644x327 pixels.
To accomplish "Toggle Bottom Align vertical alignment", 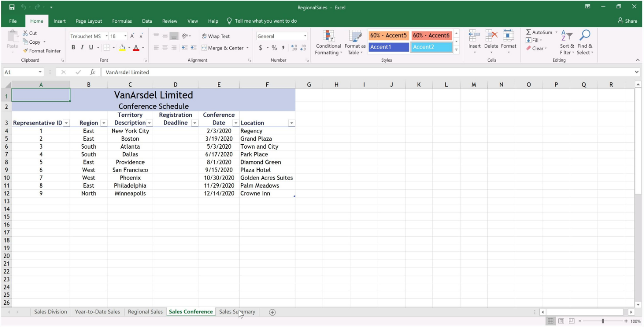I will [x=174, y=36].
